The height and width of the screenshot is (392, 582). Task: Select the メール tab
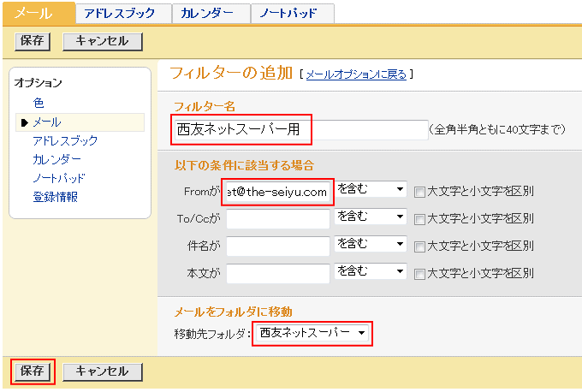[35, 13]
